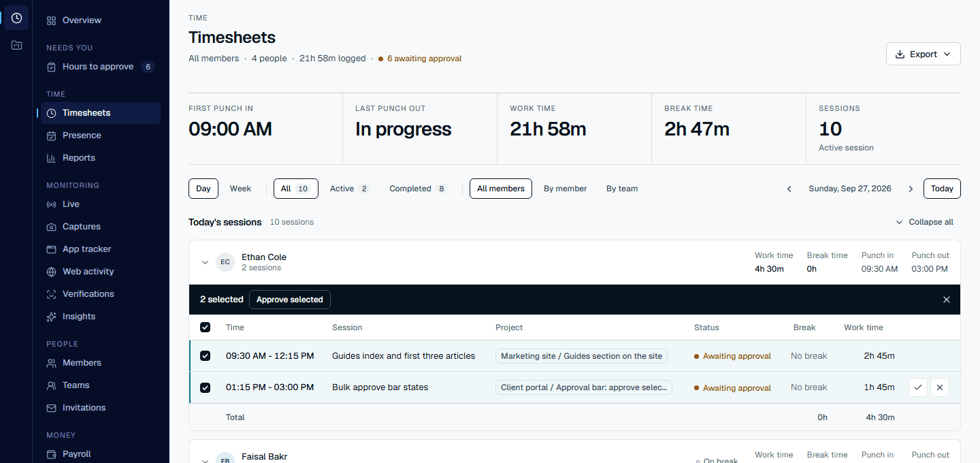Click the Invitations envelope icon
The height and width of the screenshot is (463, 980).
tap(51, 408)
